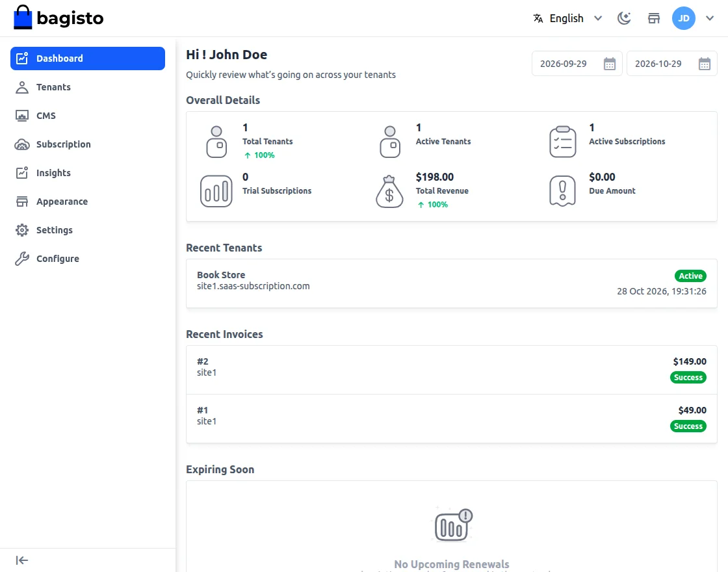The image size is (728, 572).
Task: Click the Trial Subscriptions bar chart icon
Action: click(x=216, y=191)
